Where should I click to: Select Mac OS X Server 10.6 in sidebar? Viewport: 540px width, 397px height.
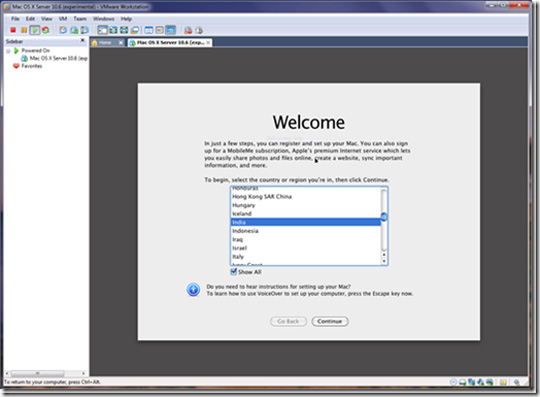54,58
